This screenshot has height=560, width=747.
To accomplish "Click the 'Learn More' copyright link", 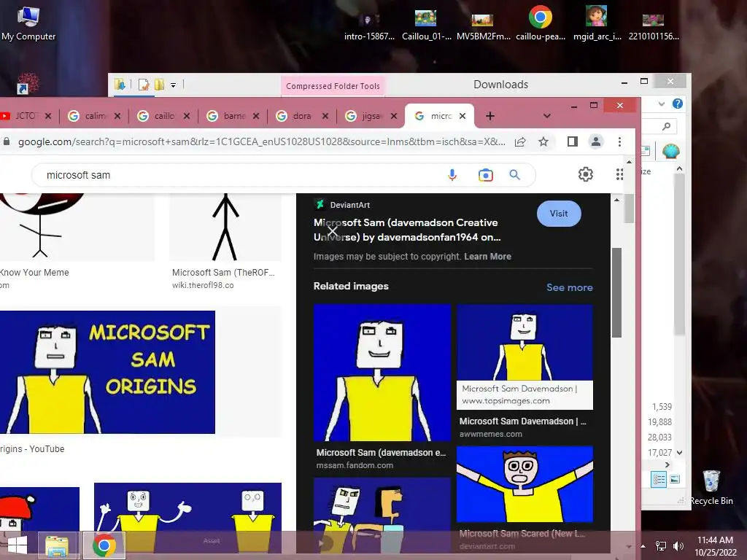I will (x=487, y=257).
